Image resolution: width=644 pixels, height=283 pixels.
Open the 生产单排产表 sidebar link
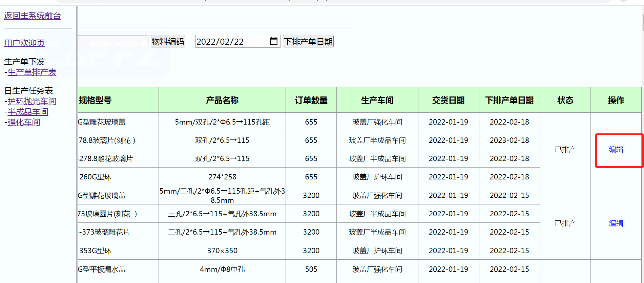[32, 72]
